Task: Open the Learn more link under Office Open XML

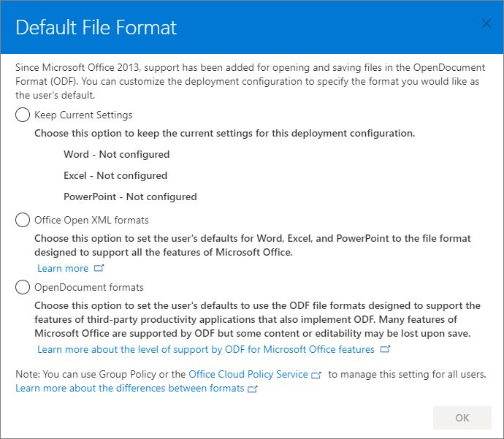Action: click(x=63, y=268)
